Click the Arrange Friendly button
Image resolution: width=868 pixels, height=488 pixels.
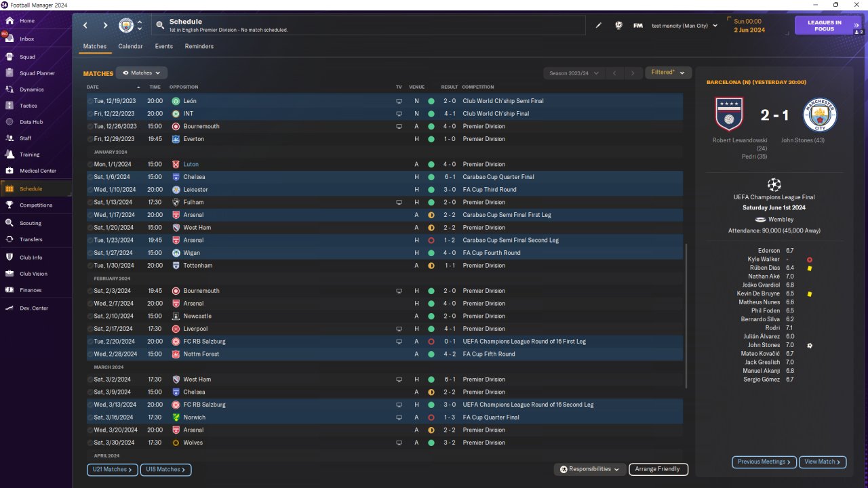(x=658, y=469)
